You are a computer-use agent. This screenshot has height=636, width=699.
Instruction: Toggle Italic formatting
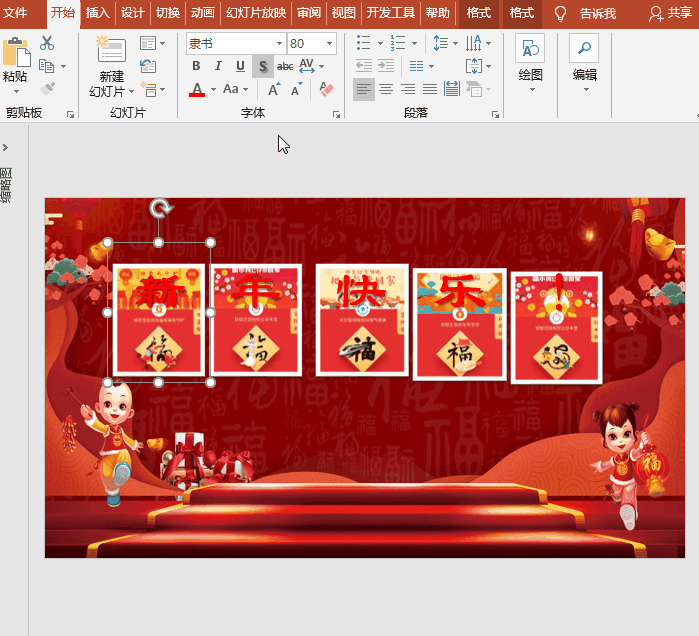coord(218,66)
